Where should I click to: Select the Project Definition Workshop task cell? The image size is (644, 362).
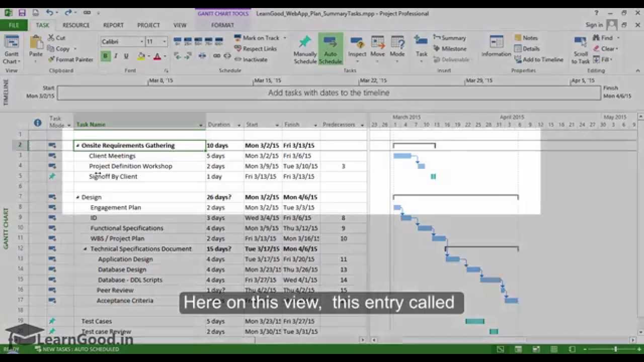click(140, 166)
